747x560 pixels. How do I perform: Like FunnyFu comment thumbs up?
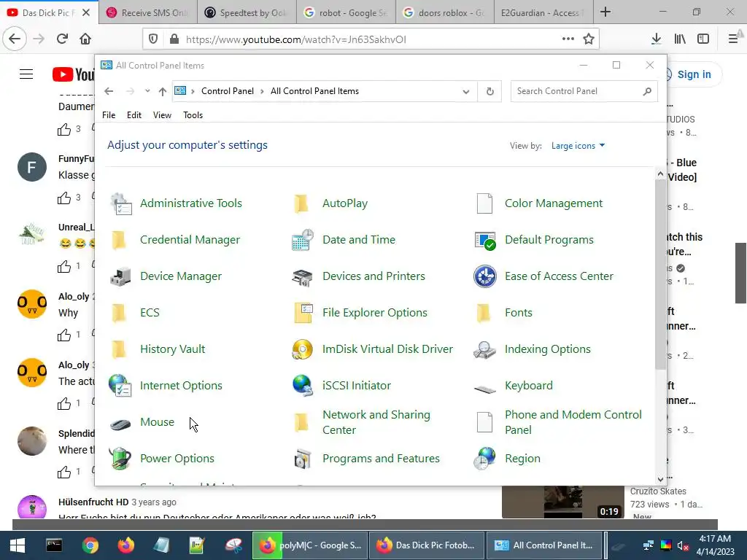(x=64, y=198)
